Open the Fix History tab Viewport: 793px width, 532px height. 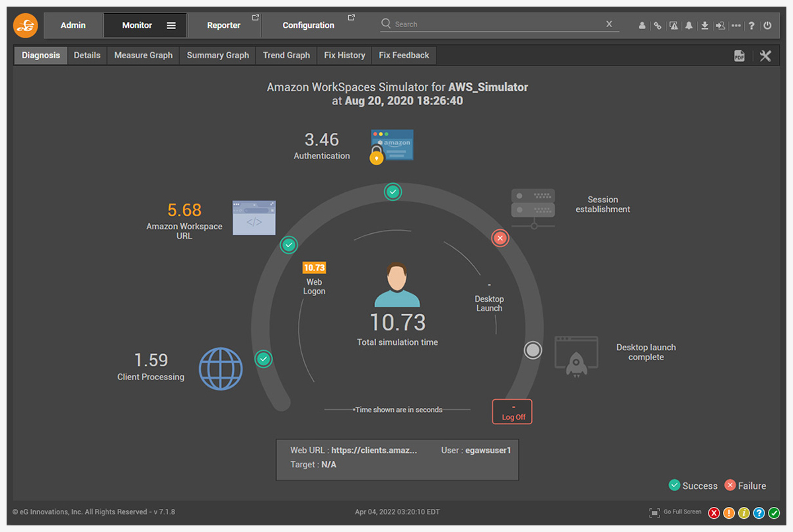345,56
